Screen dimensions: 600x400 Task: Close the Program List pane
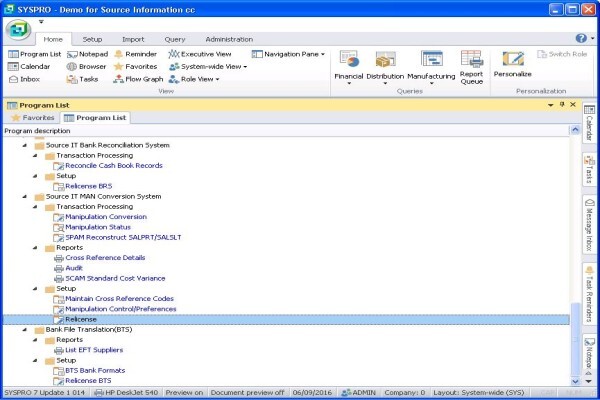573,104
